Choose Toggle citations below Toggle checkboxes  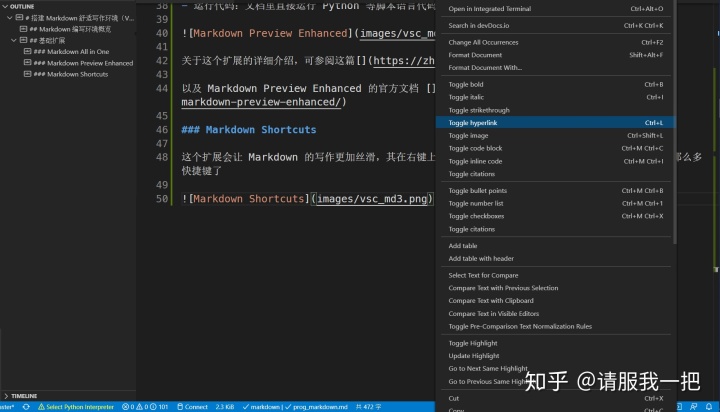tap(556, 229)
